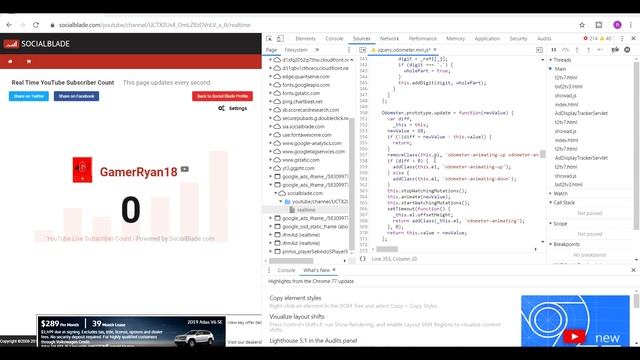
Task: Collapse the youtube/channel folder node
Action: click(281, 202)
